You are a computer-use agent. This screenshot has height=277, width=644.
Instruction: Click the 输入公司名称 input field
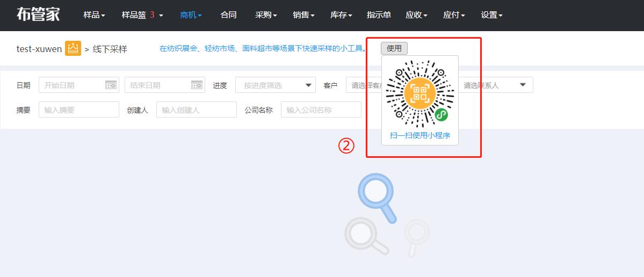321,110
